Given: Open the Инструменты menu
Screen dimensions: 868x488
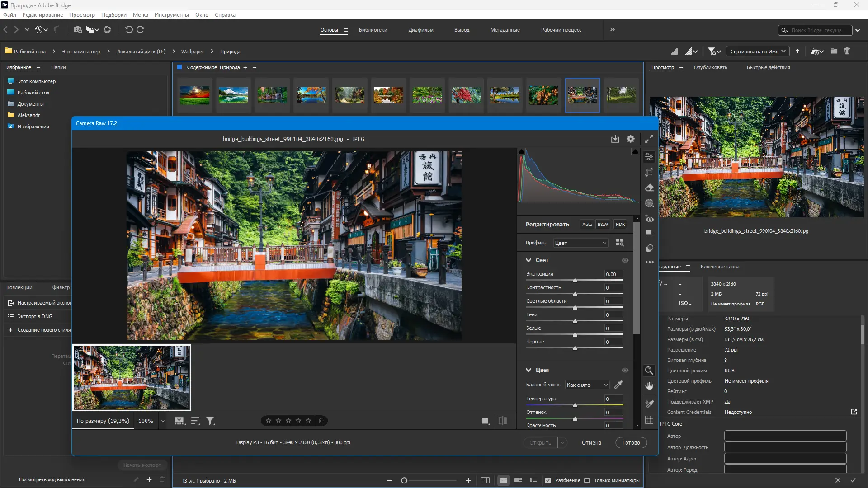Looking at the screenshot, I should [x=171, y=14].
